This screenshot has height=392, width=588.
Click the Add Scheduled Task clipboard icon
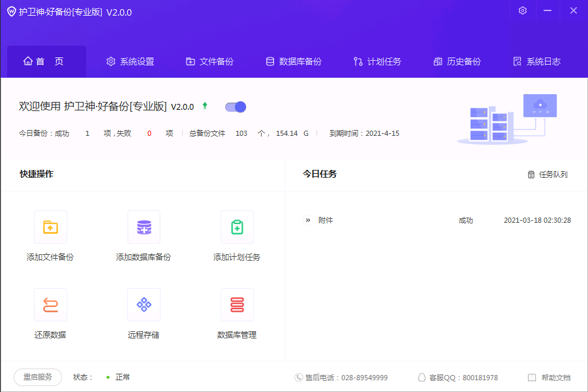coord(237,227)
